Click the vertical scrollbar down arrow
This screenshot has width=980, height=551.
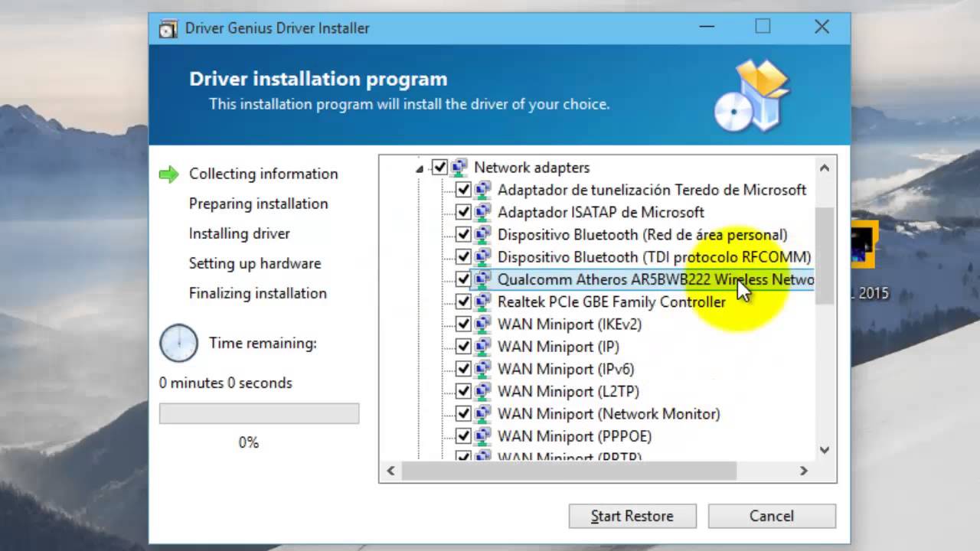point(825,450)
